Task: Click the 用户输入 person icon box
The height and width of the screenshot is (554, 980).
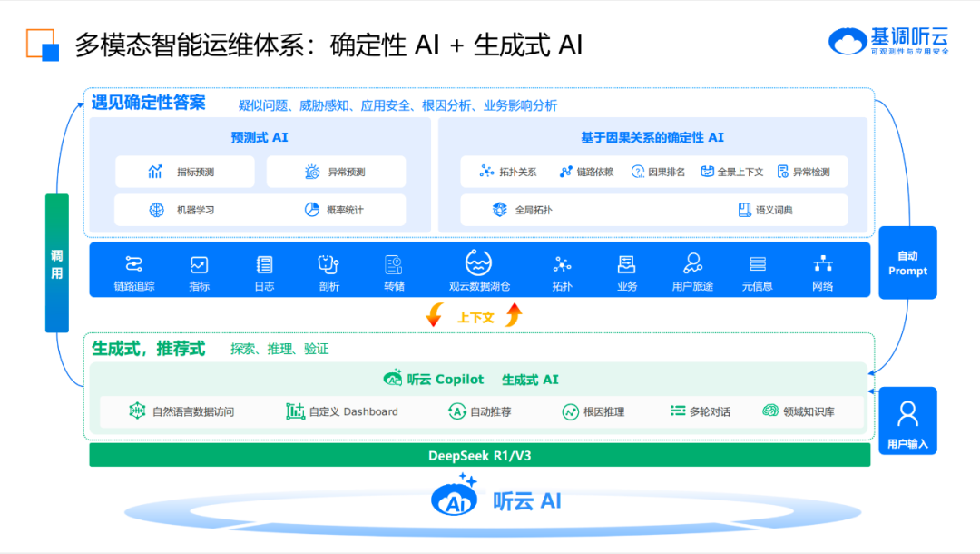Action: coord(907,420)
